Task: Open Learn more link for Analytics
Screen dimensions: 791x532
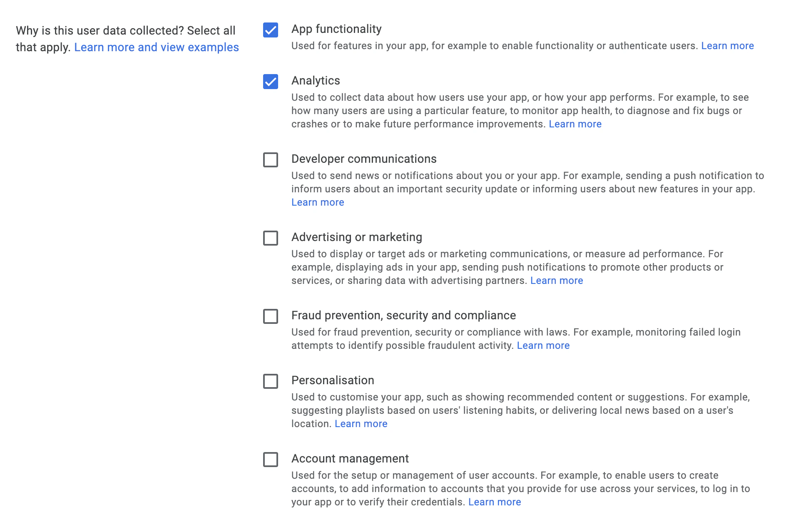Action: point(575,124)
